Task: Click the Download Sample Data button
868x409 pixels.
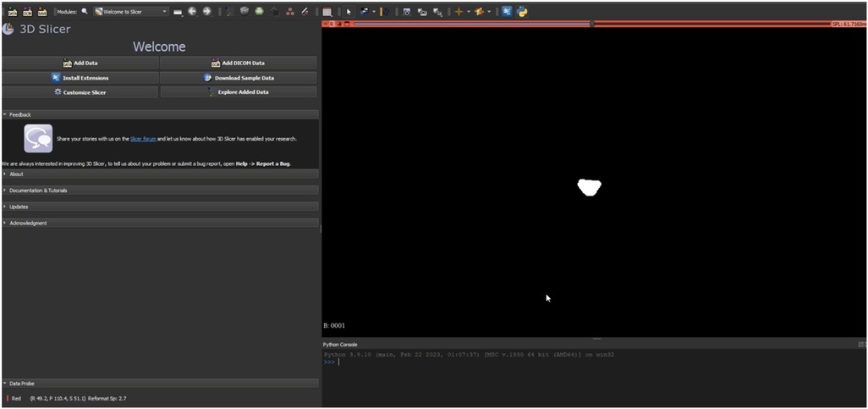Action: (239, 78)
